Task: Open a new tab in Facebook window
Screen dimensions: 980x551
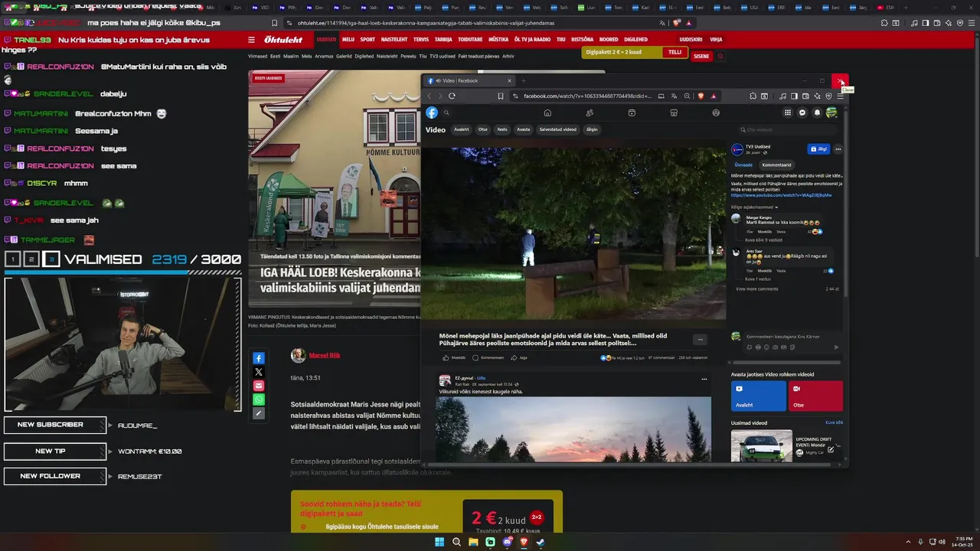Action: 524,80
